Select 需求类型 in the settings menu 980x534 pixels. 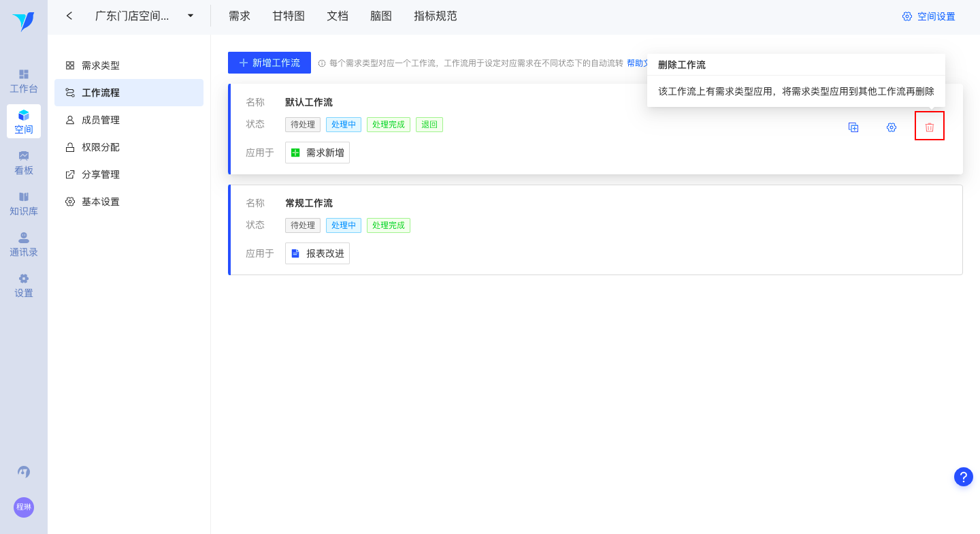coord(101,65)
